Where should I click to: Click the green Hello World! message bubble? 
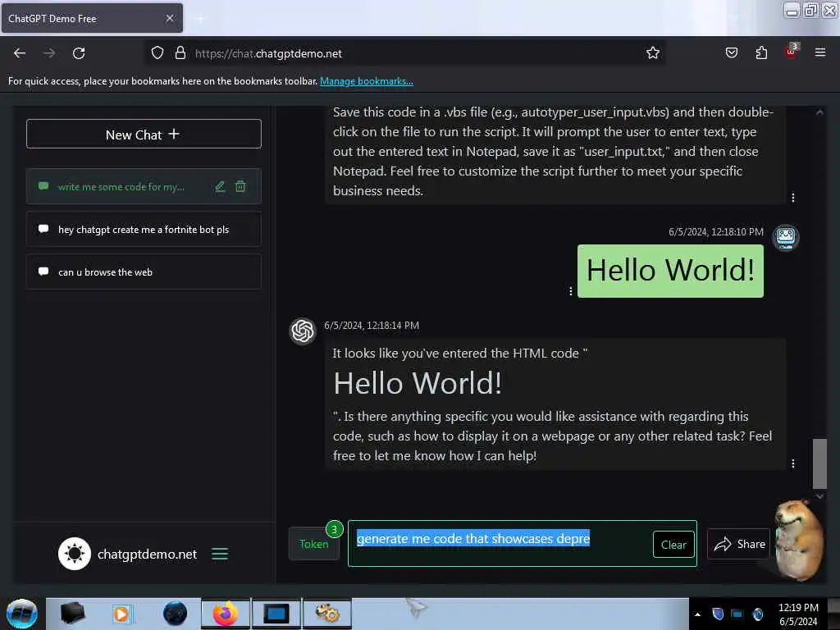point(670,271)
